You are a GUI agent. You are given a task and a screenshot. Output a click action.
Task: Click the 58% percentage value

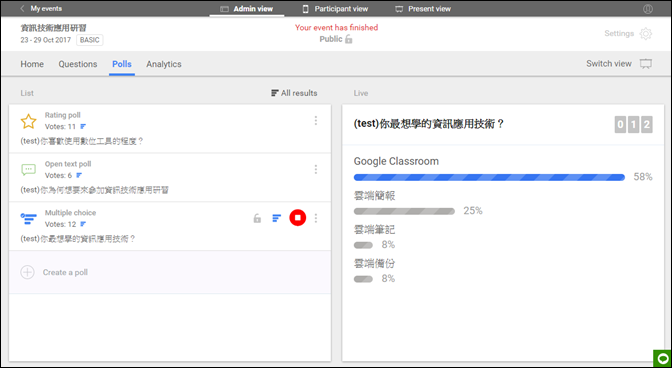click(x=643, y=177)
